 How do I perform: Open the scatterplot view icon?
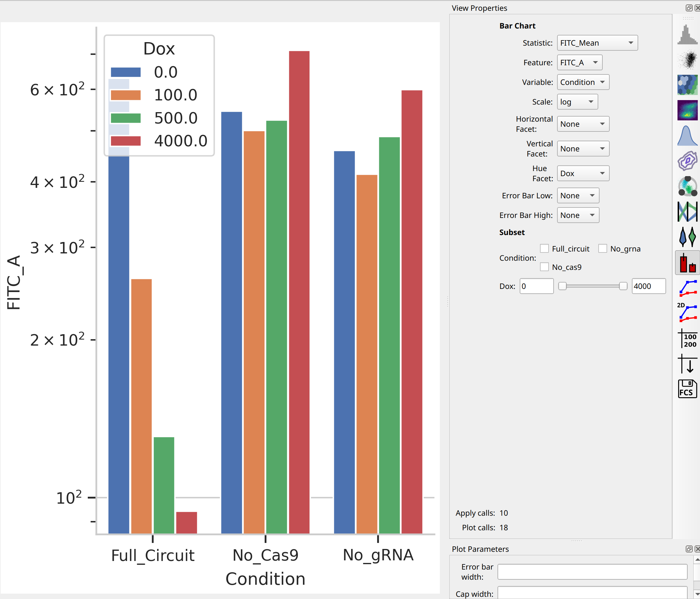click(x=687, y=60)
